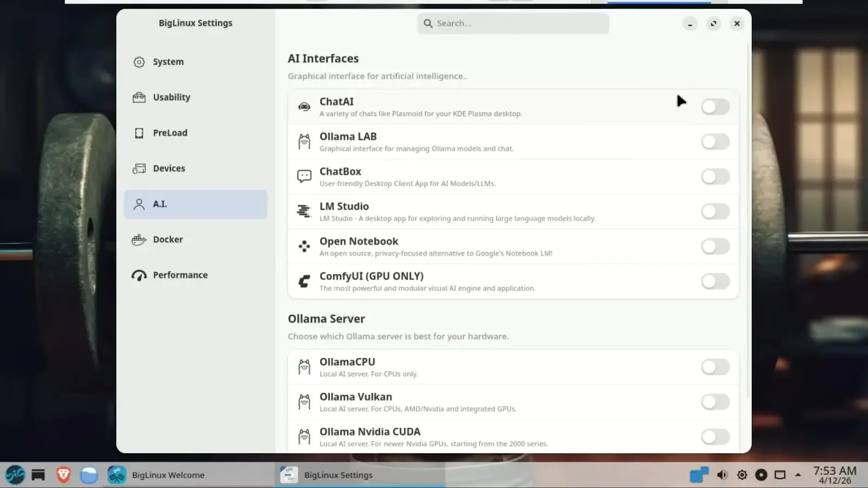Screen dimensions: 868x488
Task: Open the System settings category
Action: tap(195, 62)
